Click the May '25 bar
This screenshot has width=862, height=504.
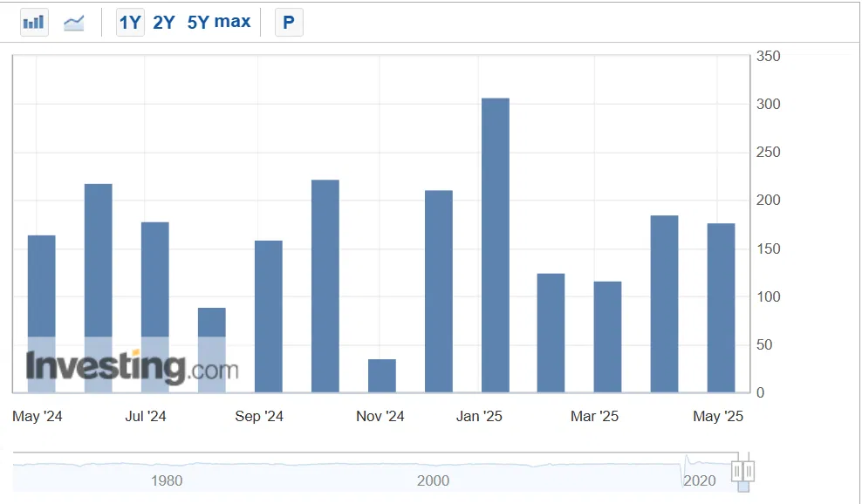coord(721,308)
